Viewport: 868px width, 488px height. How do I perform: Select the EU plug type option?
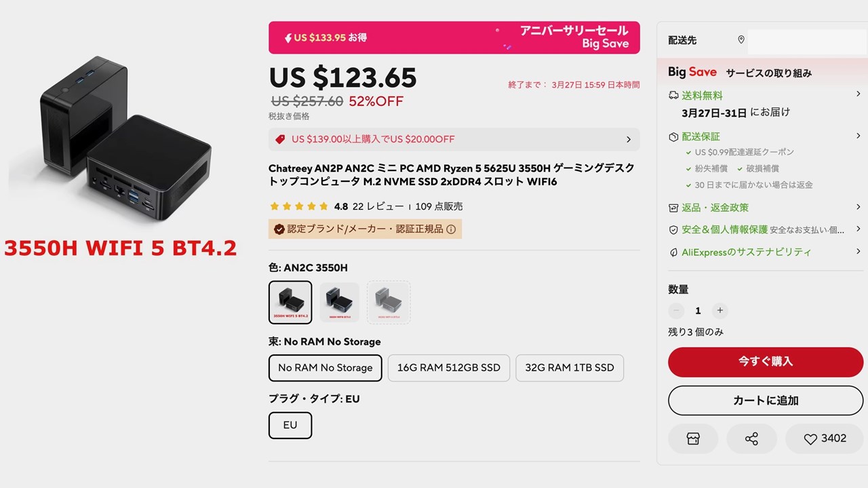290,426
